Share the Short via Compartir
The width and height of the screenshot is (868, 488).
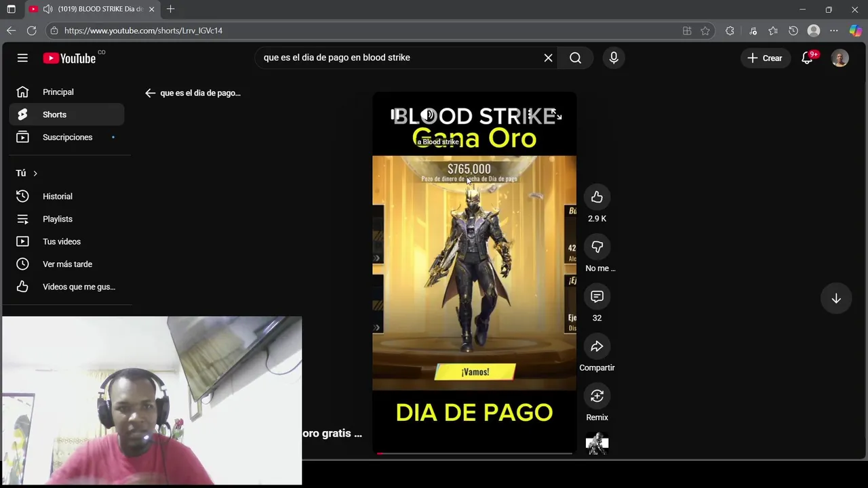(x=597, y=346)
